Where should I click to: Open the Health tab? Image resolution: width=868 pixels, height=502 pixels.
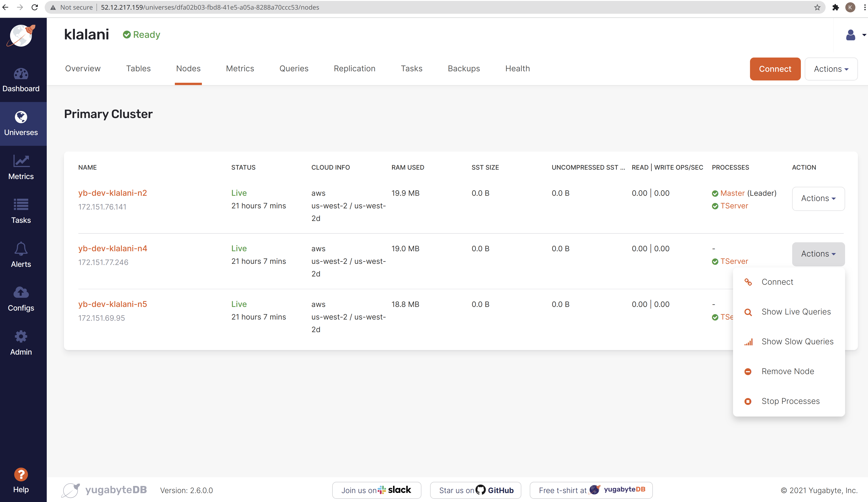click(517, 69)
